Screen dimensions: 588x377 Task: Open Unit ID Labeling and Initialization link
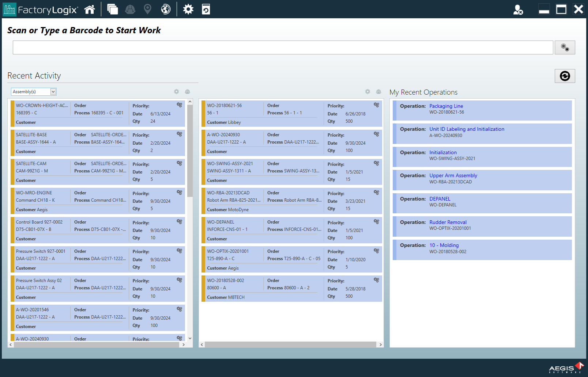coord(467,129)
